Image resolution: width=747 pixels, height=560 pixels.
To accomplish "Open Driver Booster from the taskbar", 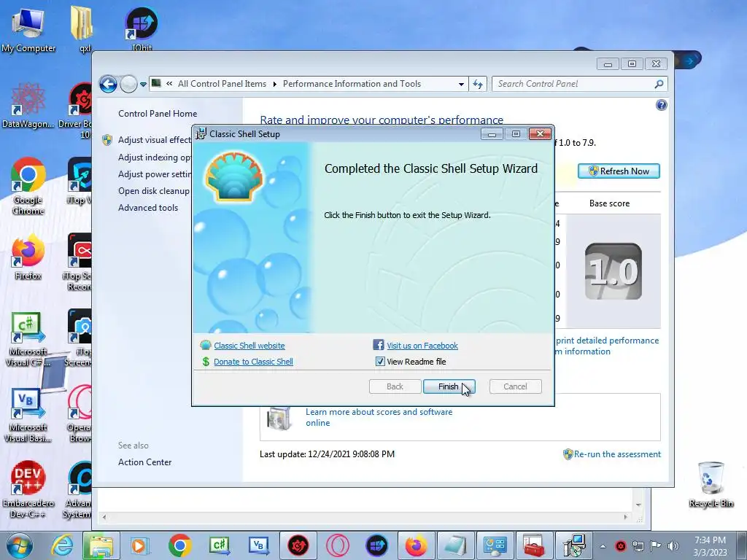I will pyautogui.click(x=298, y=545).
